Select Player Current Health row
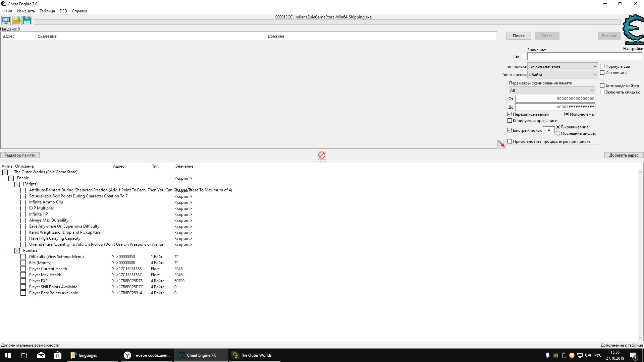Screen dimensions: 644x362 click(x=48, y=269)
